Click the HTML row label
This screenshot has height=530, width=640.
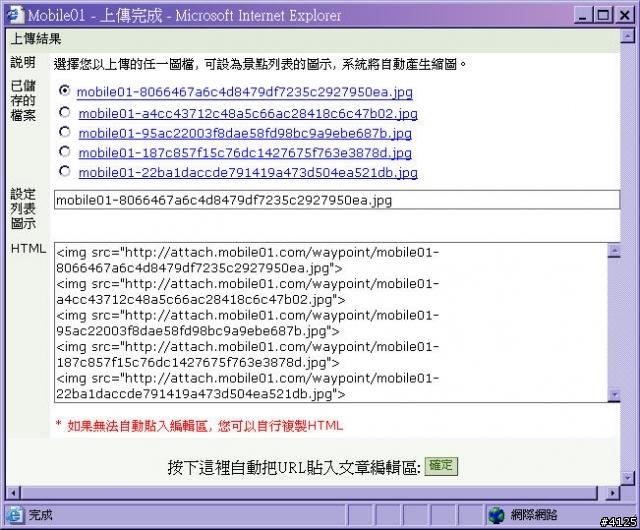(x=28, y=249)
